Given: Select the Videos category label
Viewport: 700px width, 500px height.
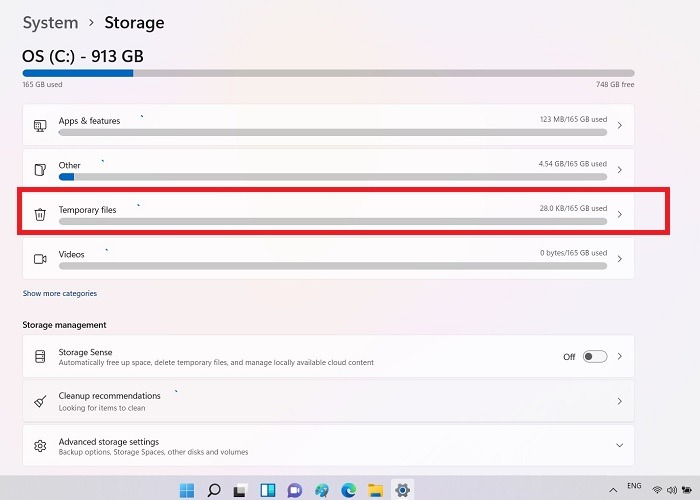Looking at the screenshot, I should 71,254.
